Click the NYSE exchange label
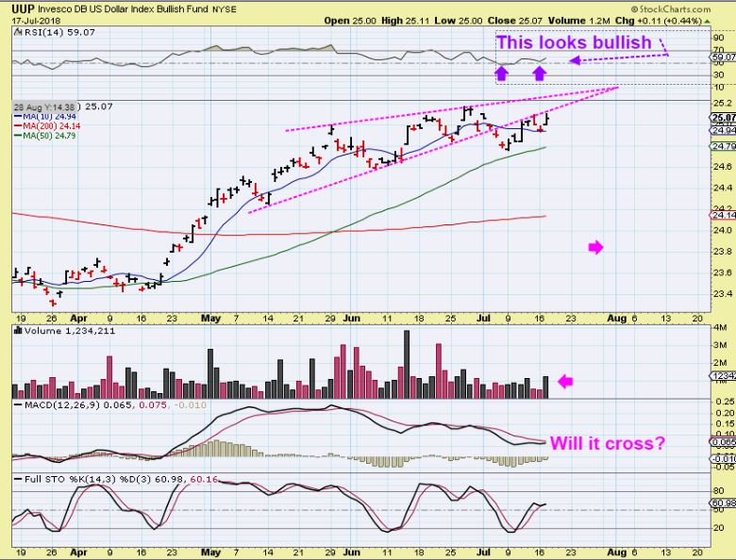The width and height of the screenshot is (736, 560). (x=225, y=9)
